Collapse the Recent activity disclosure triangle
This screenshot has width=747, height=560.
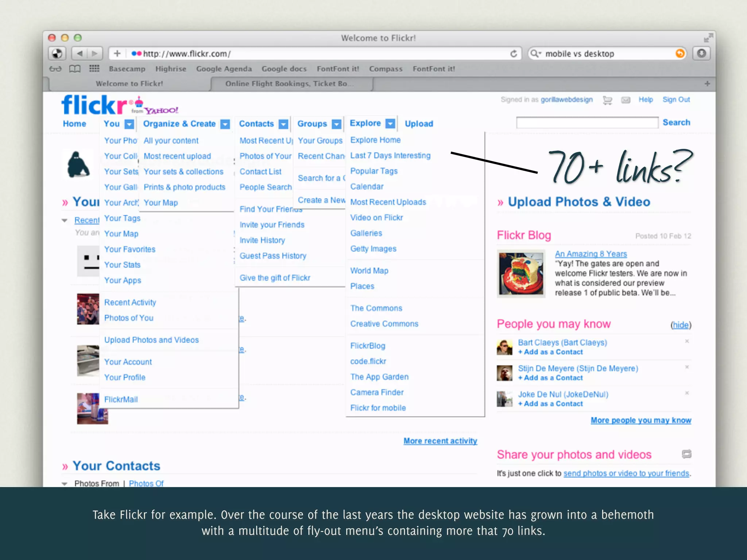coord(65,221)
